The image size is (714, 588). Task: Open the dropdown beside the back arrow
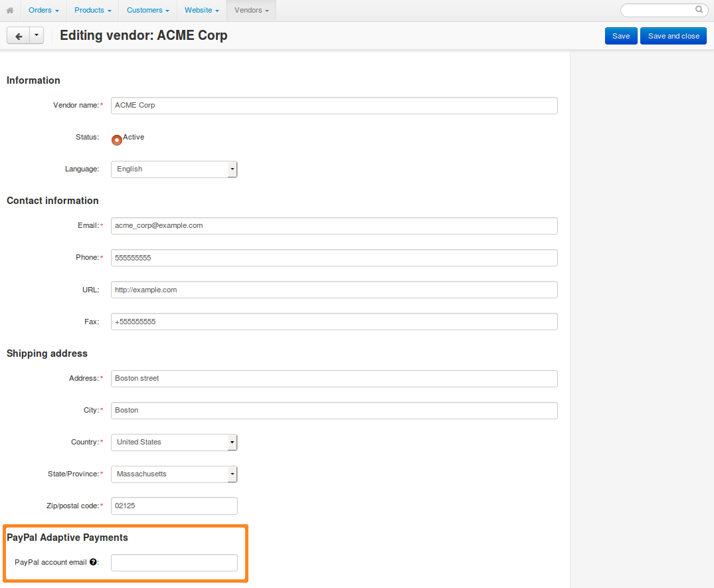37,35
